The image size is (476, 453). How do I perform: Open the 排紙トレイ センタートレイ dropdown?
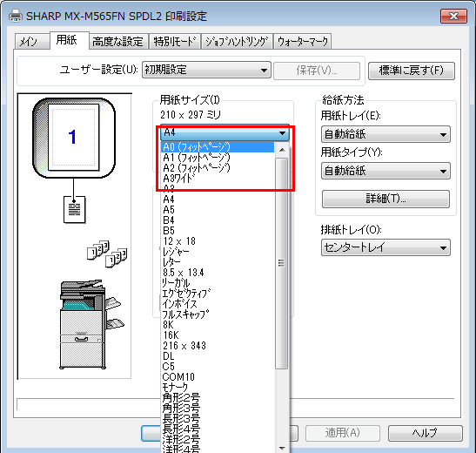click(x=385, y=247)
